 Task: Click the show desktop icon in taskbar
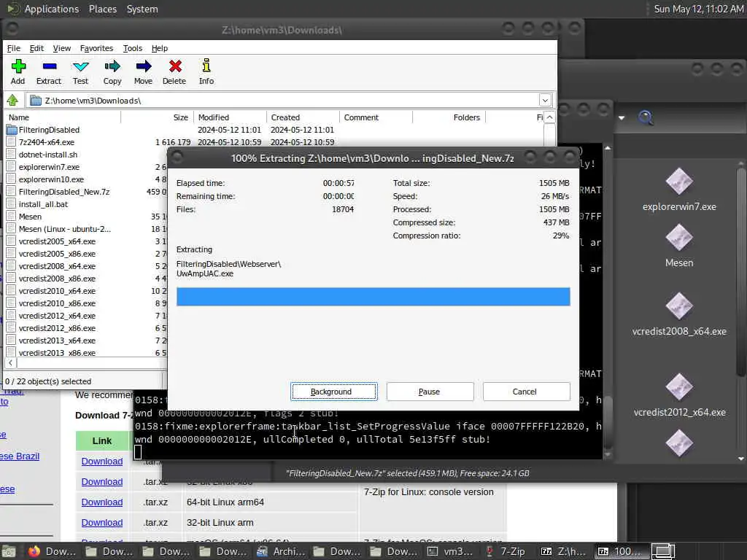[9, 551]
